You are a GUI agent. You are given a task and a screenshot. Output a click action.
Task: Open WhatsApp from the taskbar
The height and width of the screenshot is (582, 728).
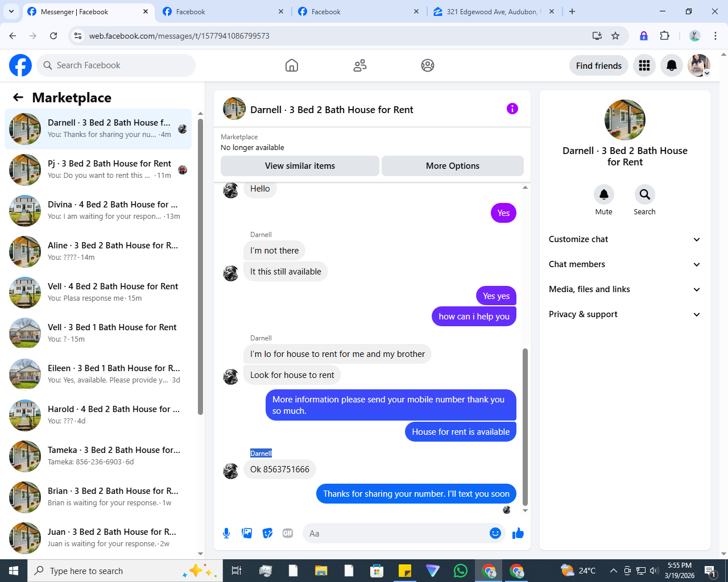pyautogui.click(x=461, y=571)
